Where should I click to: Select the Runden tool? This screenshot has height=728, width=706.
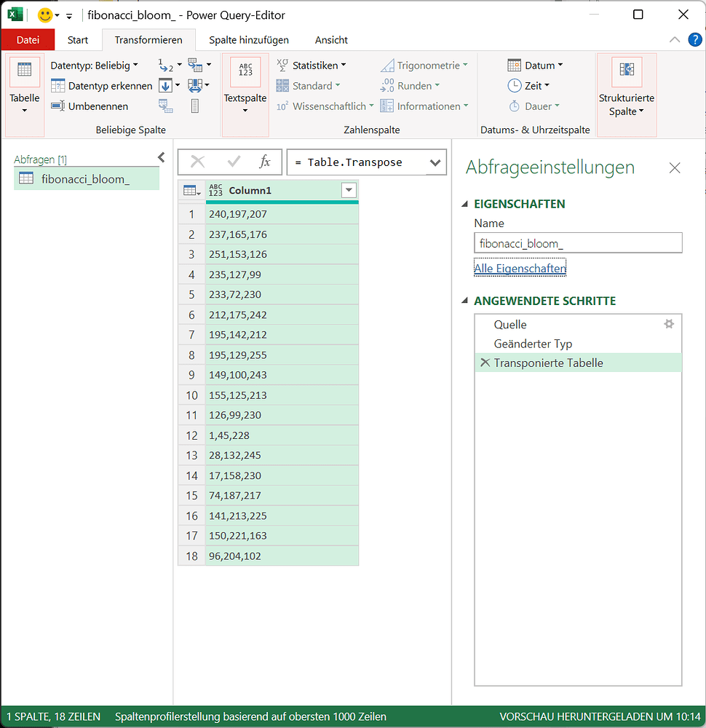pyautogui.click(x=416, y=85)
